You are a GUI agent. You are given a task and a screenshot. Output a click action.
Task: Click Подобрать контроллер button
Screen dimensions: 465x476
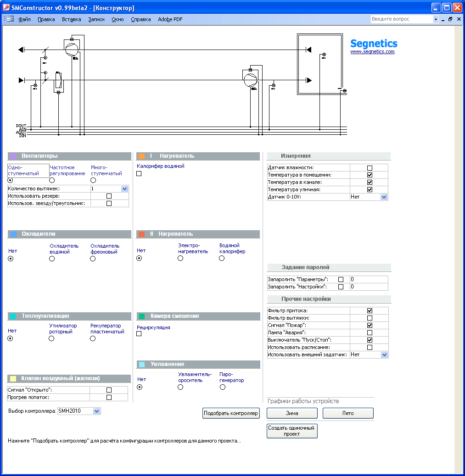click(x=231, y=413)
